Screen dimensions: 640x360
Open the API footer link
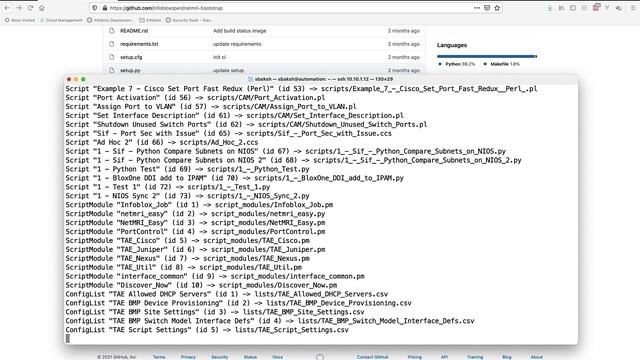[x=444, y=357]
